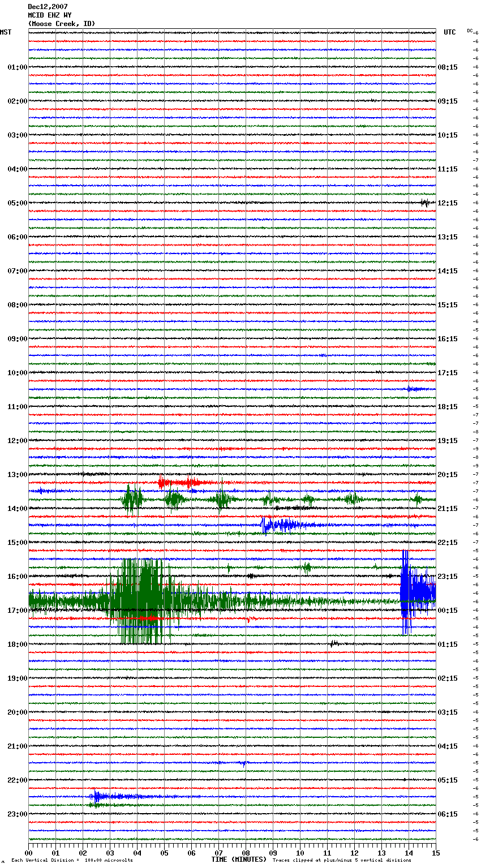Click the 11:00 MST row label
481x868 pixels.
18,407
